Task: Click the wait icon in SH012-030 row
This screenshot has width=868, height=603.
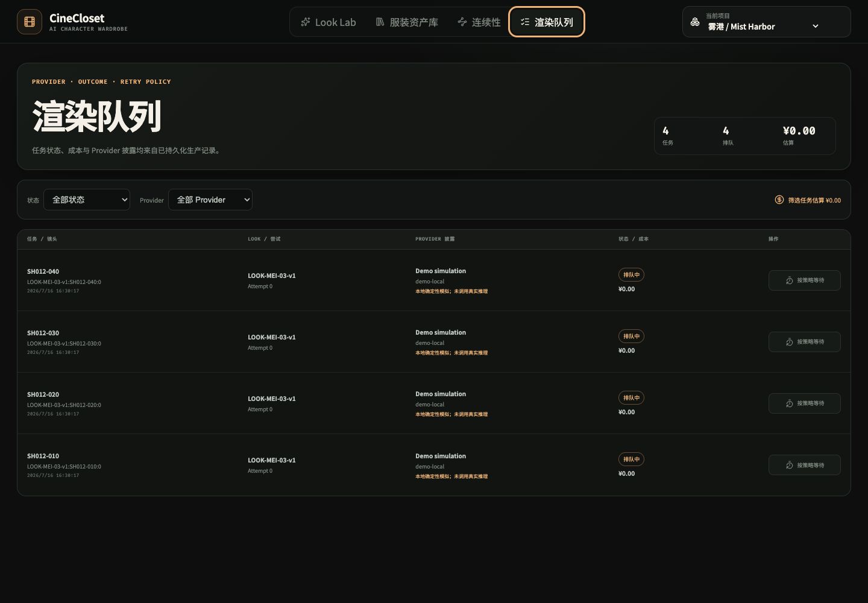Action: coord(789,342)
